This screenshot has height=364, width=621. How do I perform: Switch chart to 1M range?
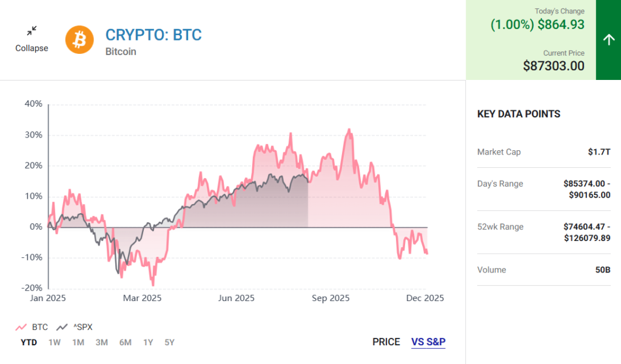(78, 342)
